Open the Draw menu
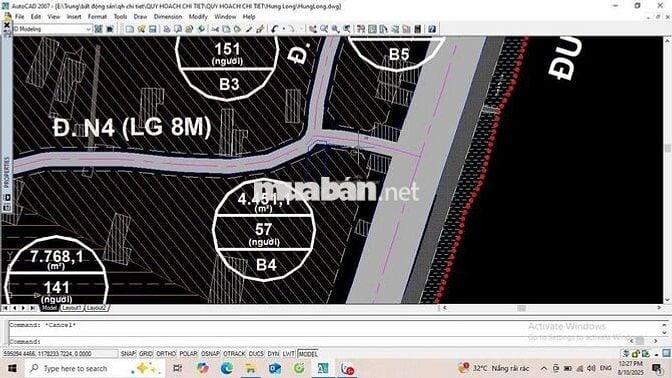Image resolution: width=672 pixels, height=378 pixels. (x=140, y=17)
